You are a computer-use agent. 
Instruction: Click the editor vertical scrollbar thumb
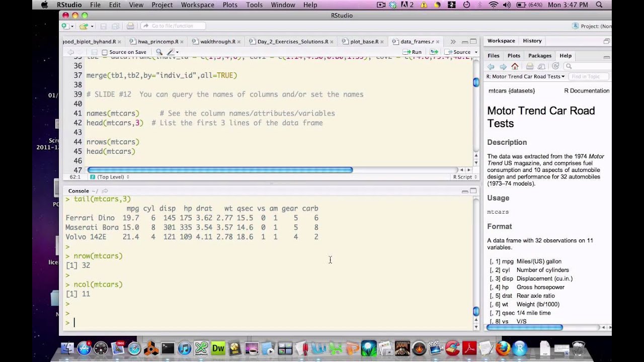[x=476, y=82]
